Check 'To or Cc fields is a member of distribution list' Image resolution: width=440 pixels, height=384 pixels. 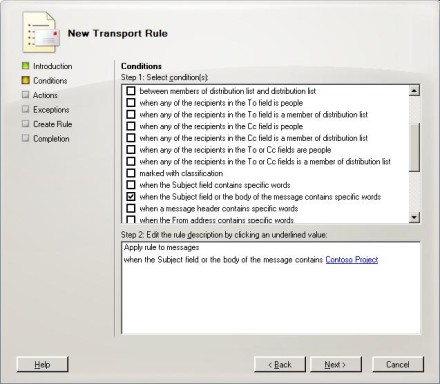[131, 161]
